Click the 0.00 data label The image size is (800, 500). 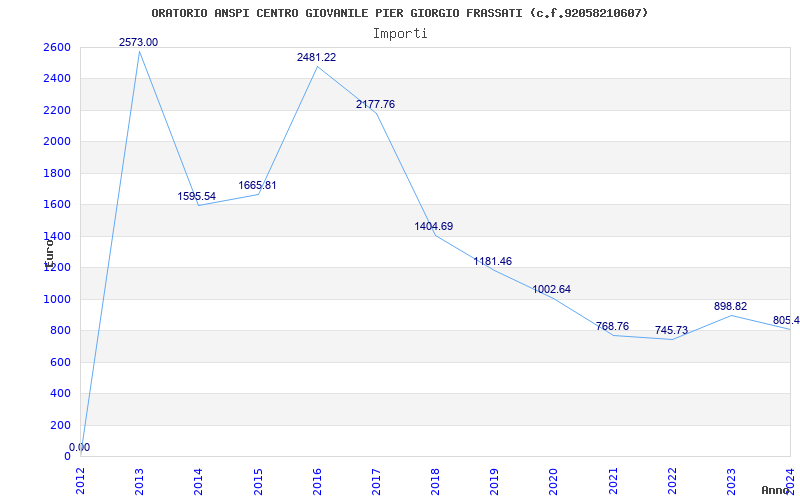(x=80, y=447)
